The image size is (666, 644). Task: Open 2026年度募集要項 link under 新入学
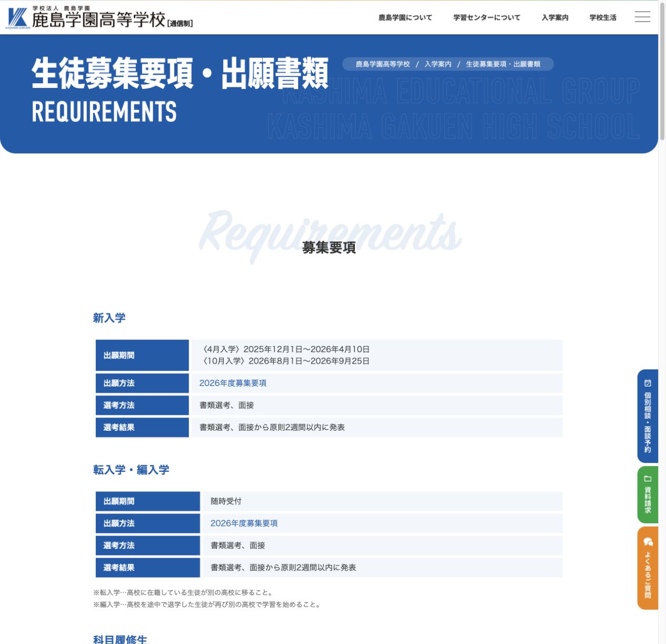pyautogui.click(x=233, y=383)
